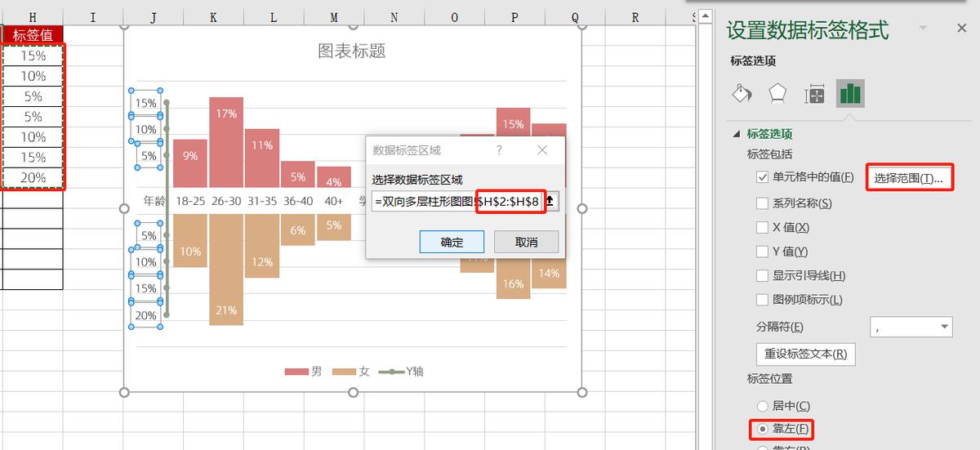Viewport: 980px width, 450px height.
Task: Click the 20% data label on Y axis
Action: [146, 315]
